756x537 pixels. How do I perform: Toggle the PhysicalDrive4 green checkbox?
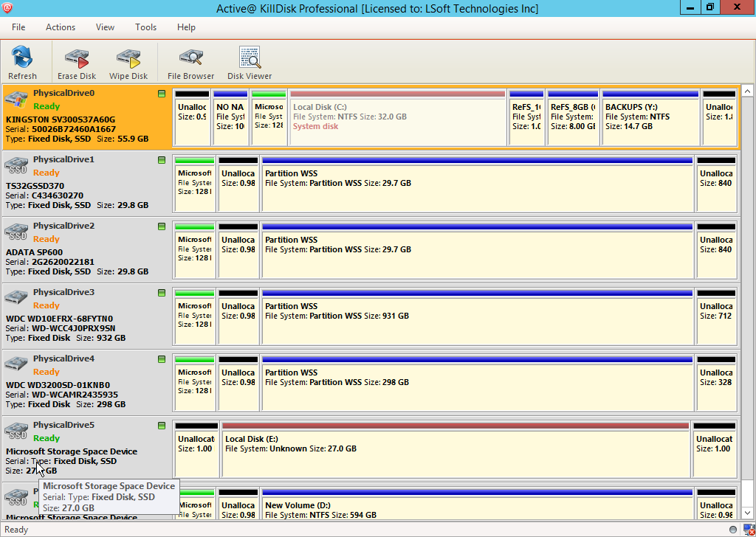click(x=162, y=359)
